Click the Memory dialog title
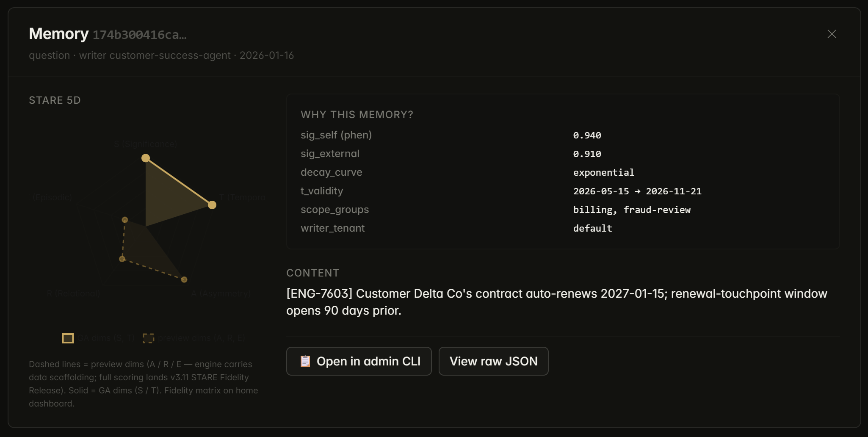Screen dimensions: 868x437 pyautogui.click(x=59, y=34)
